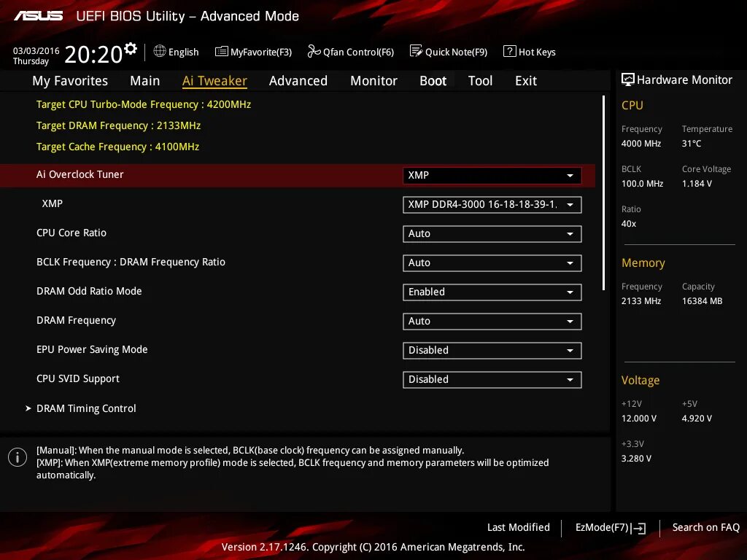The height and width of the screenshot is (560, 747).
Task: Click the clock settings gear icon
Action: point(130,49)
